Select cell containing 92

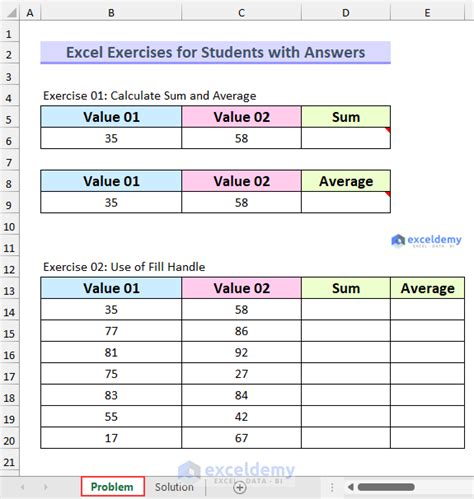click(x=241, y=352)
